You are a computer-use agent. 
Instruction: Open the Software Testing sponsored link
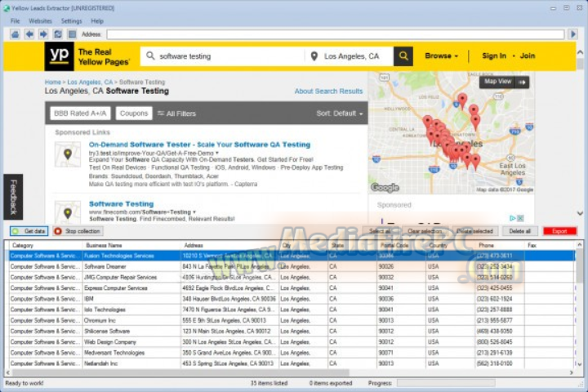pyautogui.click(x=121, y=203)
